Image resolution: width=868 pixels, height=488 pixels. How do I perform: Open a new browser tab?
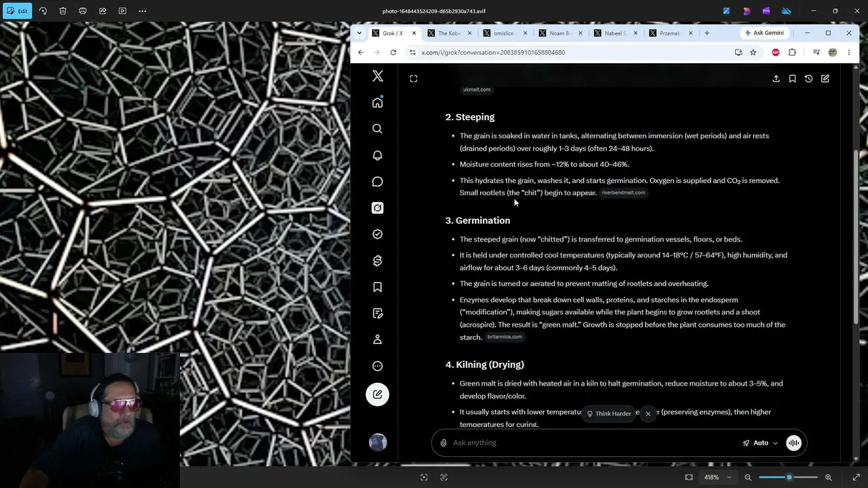click(707, 33)
